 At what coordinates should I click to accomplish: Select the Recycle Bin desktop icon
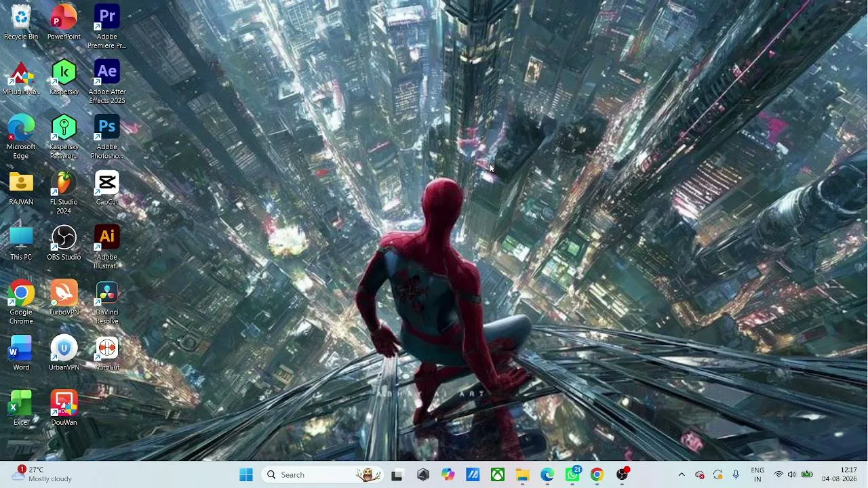point(21,22)
